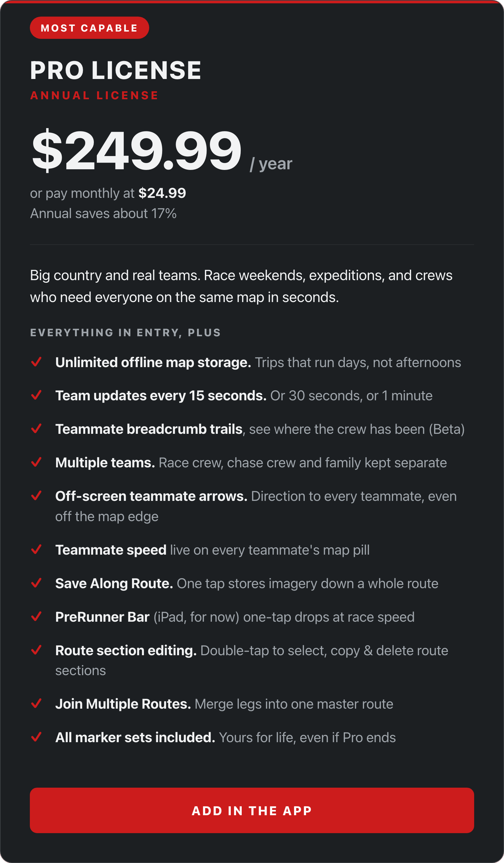Click checkmark beside Unlimited offline map storage
The image size is (504, 863).
[x=36, y=362]
